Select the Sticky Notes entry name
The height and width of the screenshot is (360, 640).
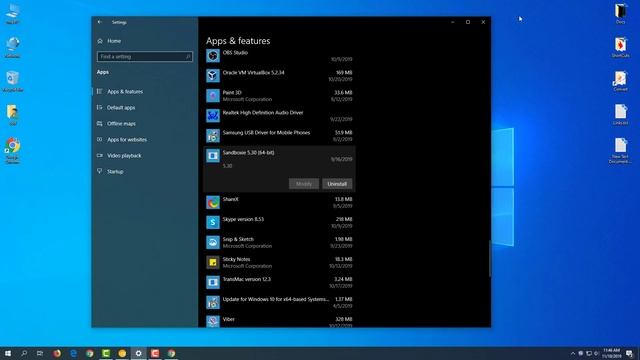click(236, 259)
